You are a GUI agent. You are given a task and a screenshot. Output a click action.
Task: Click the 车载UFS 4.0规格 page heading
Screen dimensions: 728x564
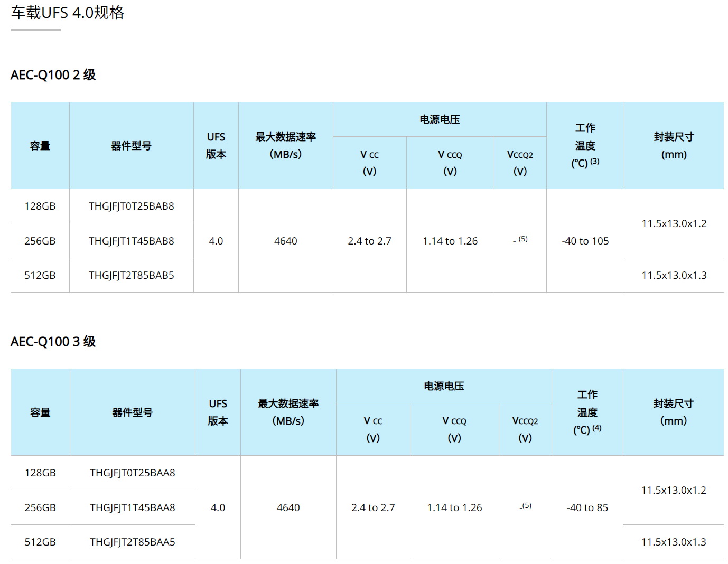pyautogui.click(x=67, y=13)
